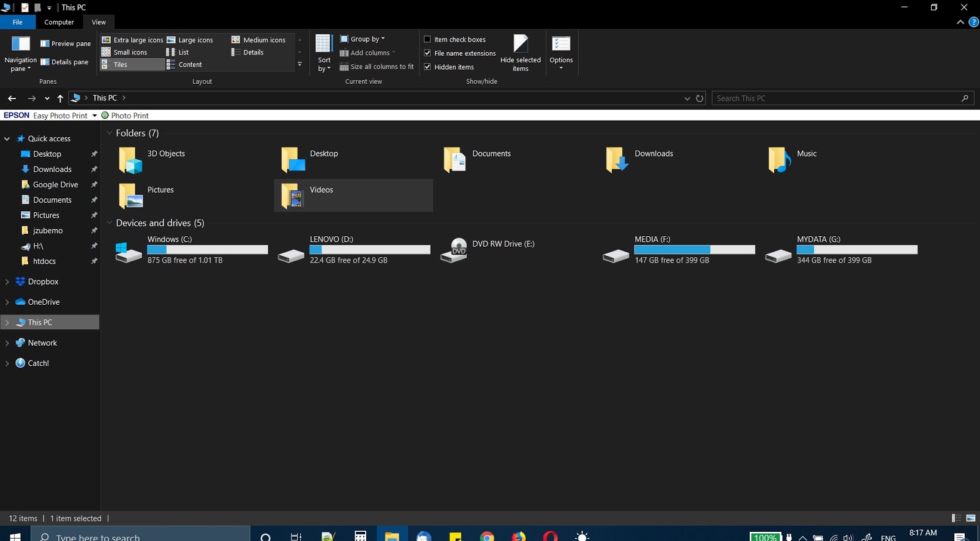Switch layout to List view
The height and width of the screenshot is (541, 980).
coord(178,52)
